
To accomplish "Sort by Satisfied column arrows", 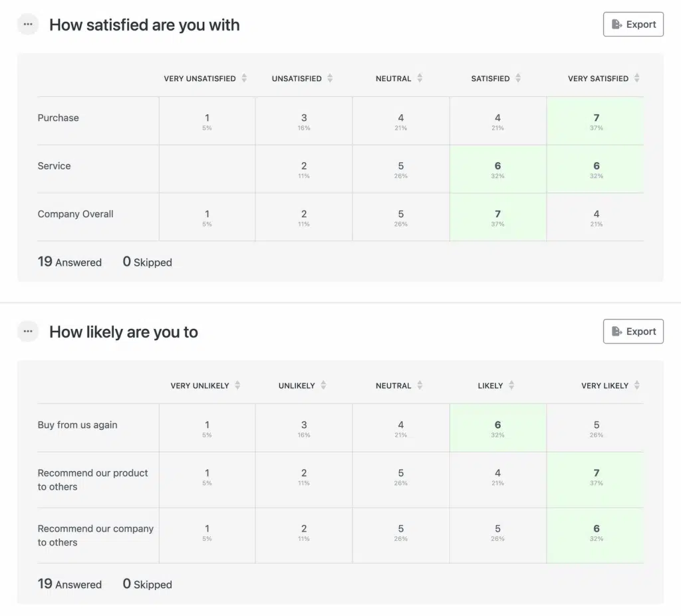I will pos(518,78).
